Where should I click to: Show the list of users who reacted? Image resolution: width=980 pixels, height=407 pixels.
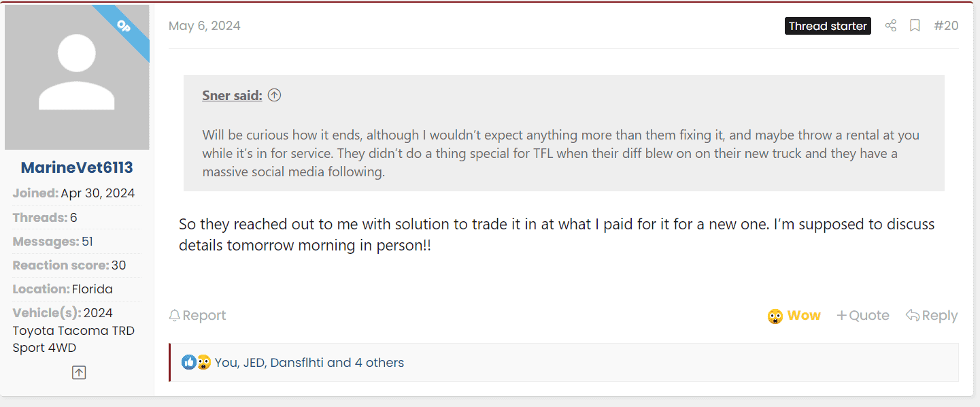(x=309, y=363)
